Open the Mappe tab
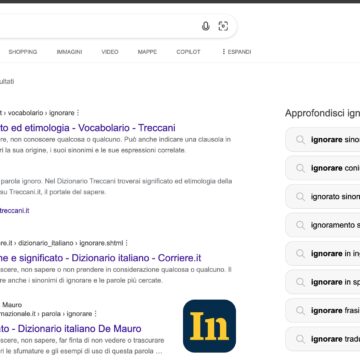This screenshot has height=360, width=360. click(x=147, y=52)
